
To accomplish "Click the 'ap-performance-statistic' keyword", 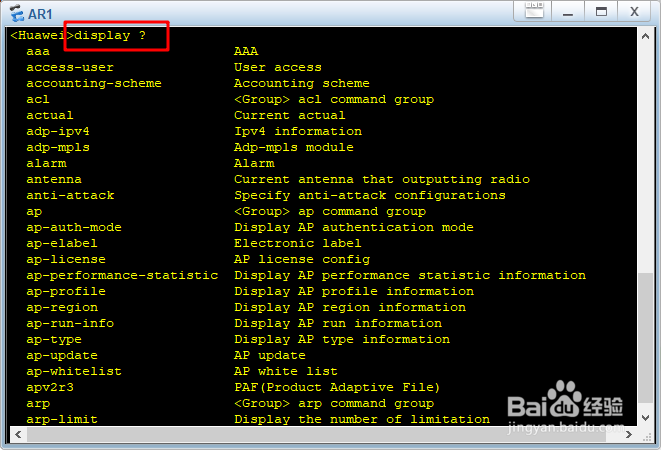I will click(122, 276).
